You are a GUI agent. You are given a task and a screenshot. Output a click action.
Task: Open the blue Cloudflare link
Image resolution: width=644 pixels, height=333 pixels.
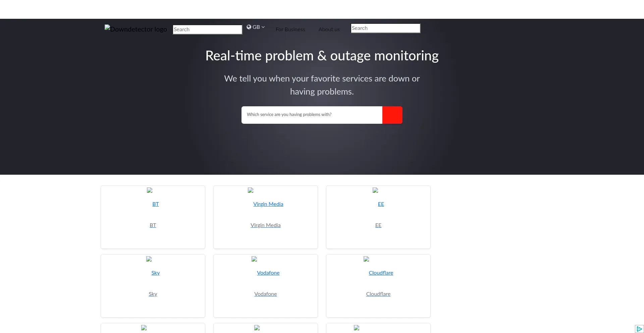click(381, 273)
